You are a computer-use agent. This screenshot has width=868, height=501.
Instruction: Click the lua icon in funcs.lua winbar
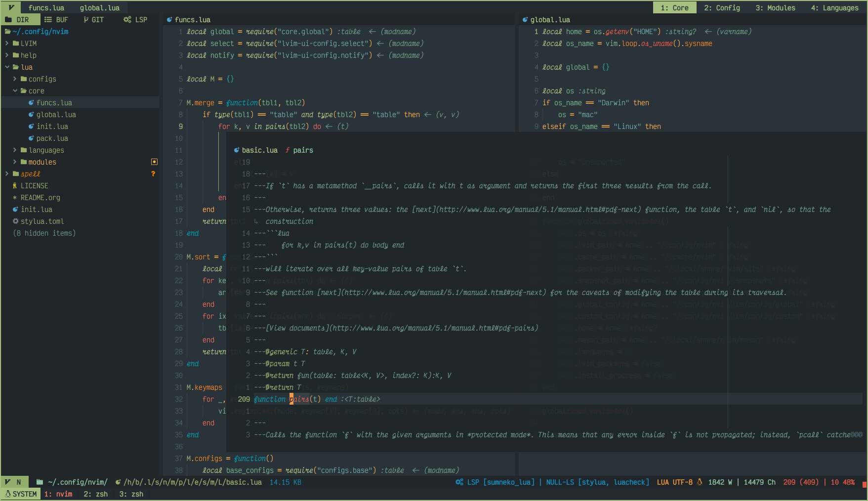pyautogui.click(x=169, y=20)
